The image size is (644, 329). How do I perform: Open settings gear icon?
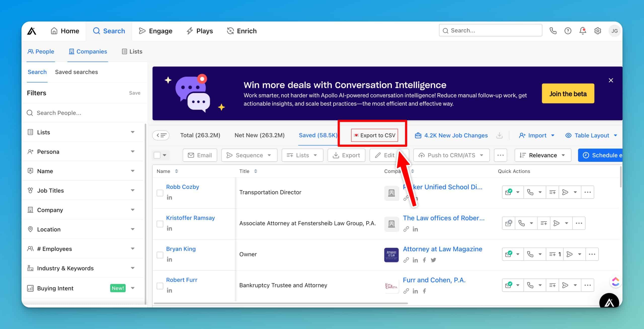[x=597, y=31]
